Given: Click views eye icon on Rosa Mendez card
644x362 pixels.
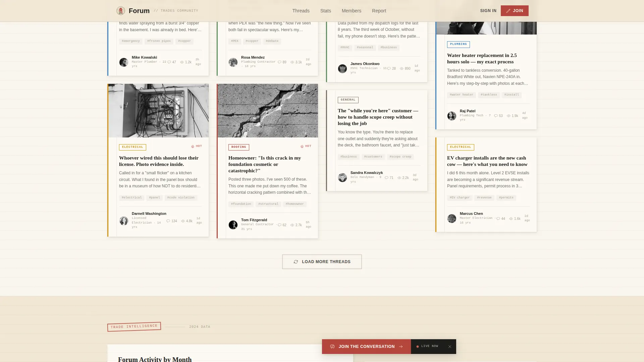Looking at the screenshot, I should tap(292, 62).
